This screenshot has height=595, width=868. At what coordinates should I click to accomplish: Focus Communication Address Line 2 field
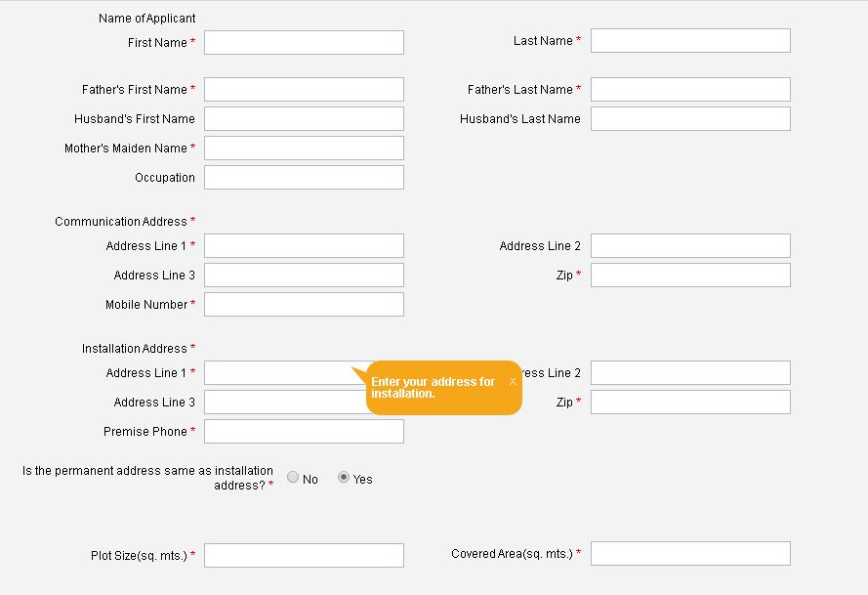690,245
